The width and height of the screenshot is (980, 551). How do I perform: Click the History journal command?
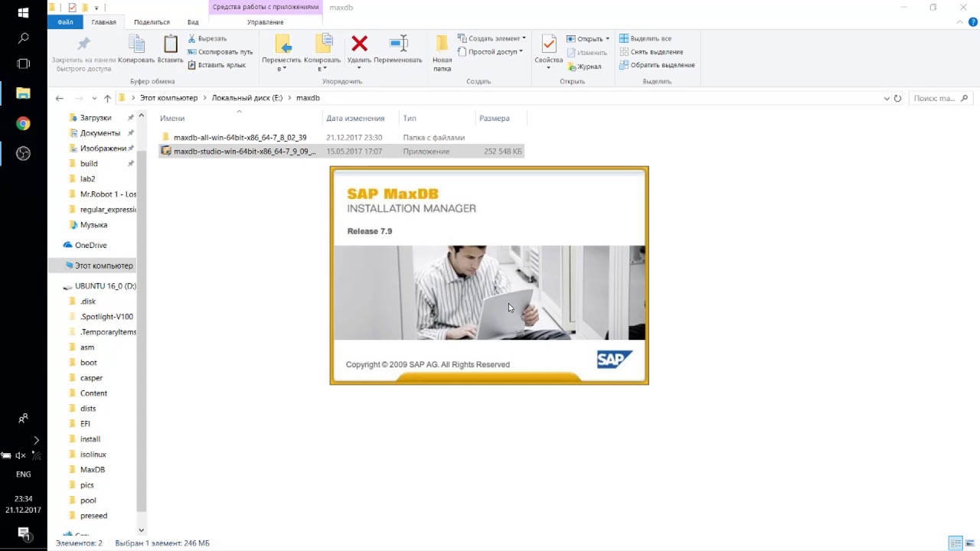point(584,67)
